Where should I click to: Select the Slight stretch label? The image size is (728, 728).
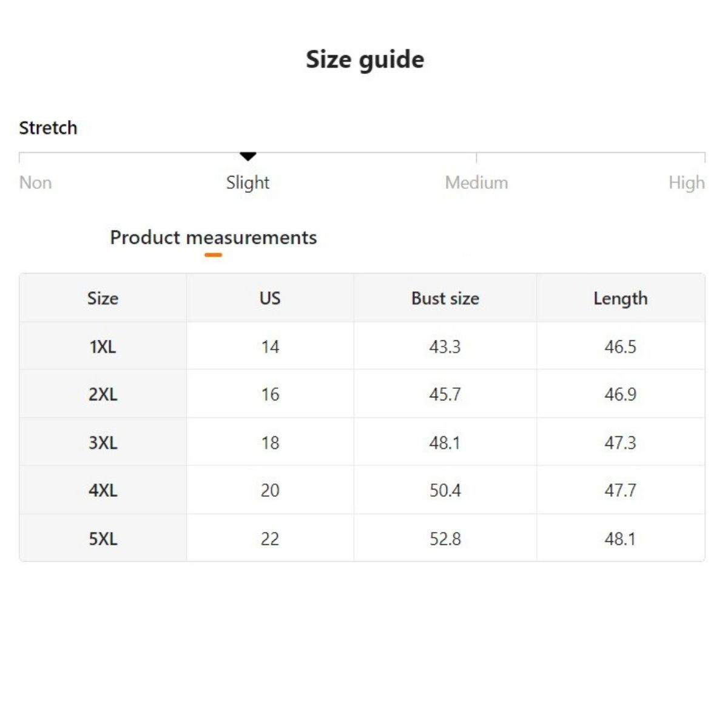tap(248, 183)
